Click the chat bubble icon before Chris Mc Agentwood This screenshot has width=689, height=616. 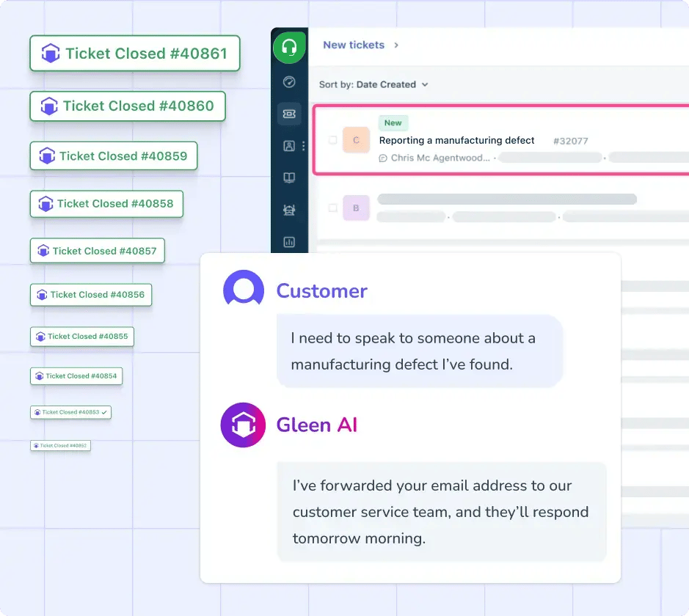coord(383,158)
